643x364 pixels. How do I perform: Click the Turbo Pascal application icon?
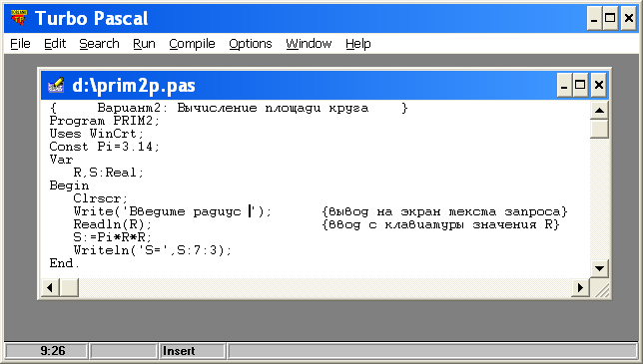click(18, 18)
